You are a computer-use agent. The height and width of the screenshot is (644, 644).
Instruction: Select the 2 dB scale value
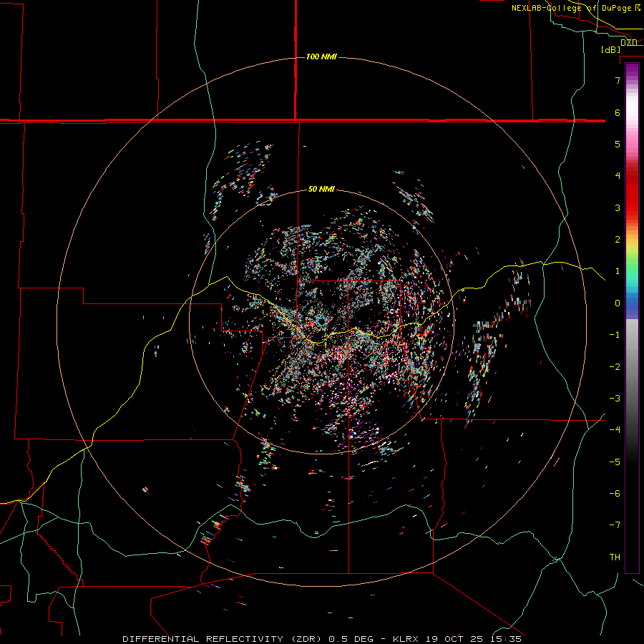point(618,240)
